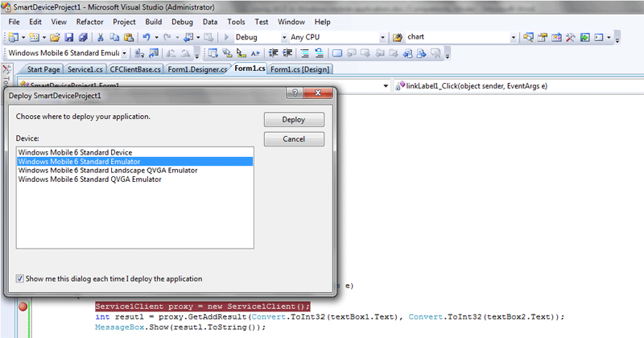This screenshot has height=338, width=644.
Task: Click the Deploy button
Action: point(294,120)
